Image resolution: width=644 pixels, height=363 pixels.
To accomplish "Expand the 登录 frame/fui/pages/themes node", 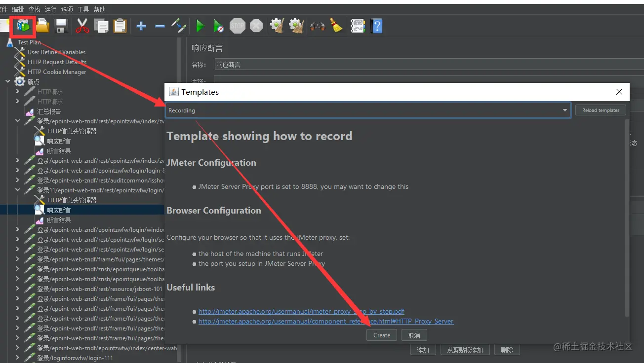I will pyautogui.click(x=18, y=259).
